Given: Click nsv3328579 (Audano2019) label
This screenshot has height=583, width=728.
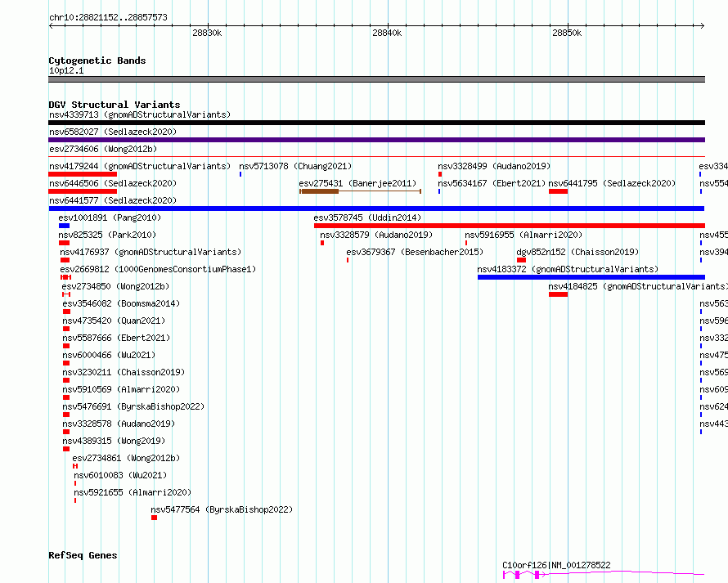Looking at the screenshot, I should tap(376, 235).
